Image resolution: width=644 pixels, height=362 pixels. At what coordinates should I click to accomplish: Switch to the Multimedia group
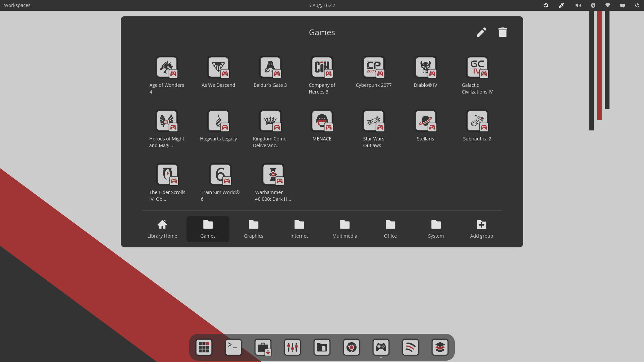pos(345,229)
